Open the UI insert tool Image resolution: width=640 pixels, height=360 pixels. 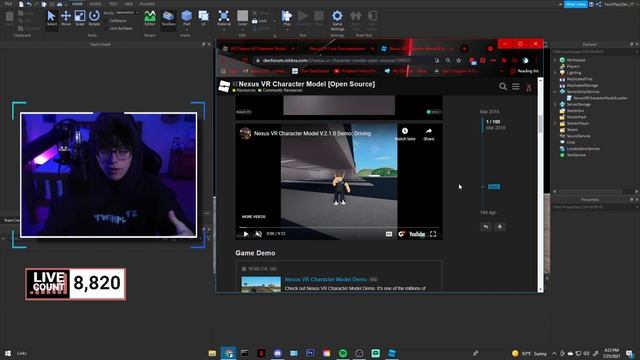(x=203, y=18)
